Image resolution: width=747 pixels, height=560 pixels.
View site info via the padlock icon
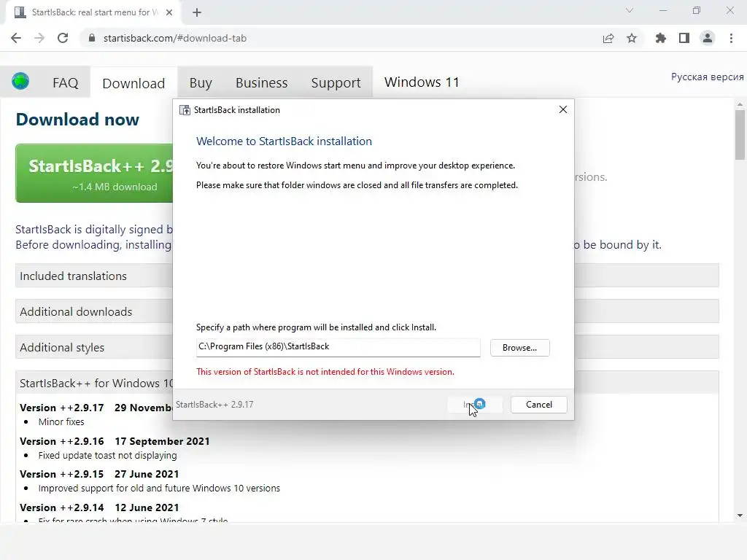coord(92,38)
